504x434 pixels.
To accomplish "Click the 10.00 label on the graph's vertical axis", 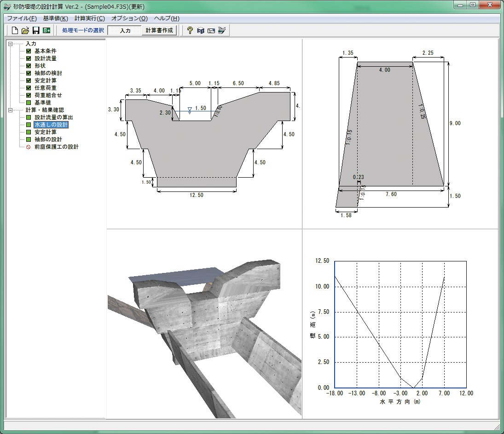I will 322,286.
